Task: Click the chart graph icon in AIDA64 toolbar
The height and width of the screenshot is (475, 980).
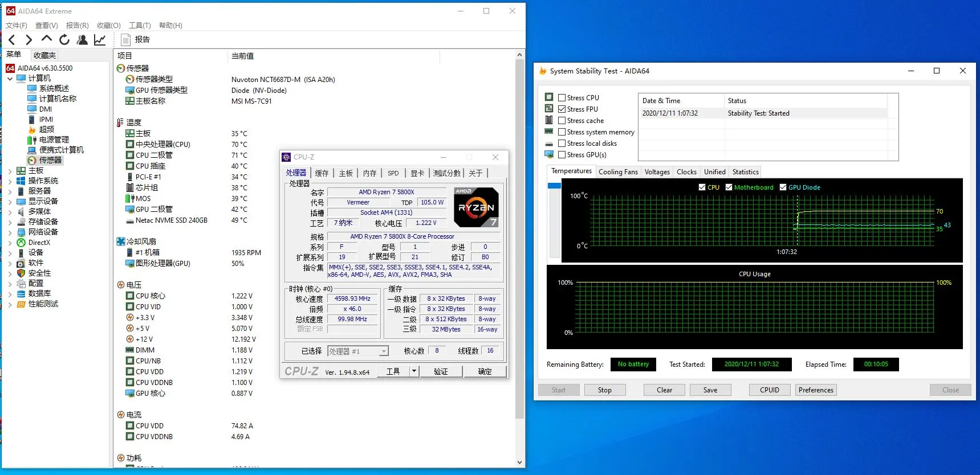Action: click(x=100, y=39)
